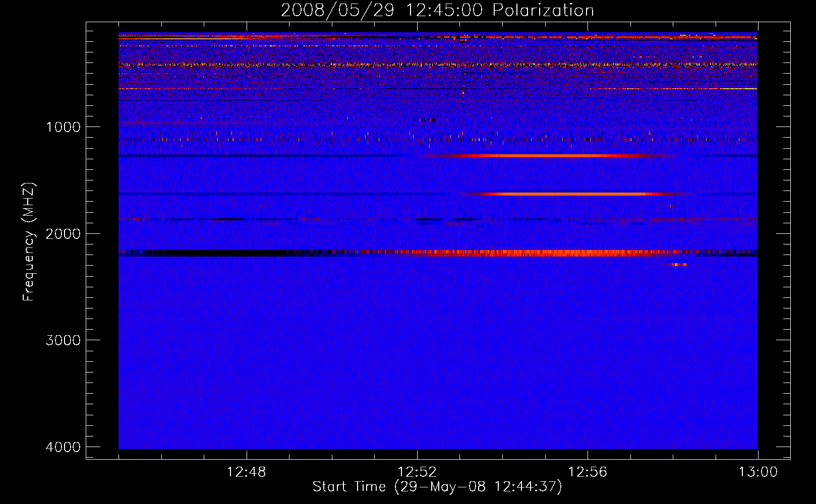Click the '12:56' time tick label

tap(588, 472)
